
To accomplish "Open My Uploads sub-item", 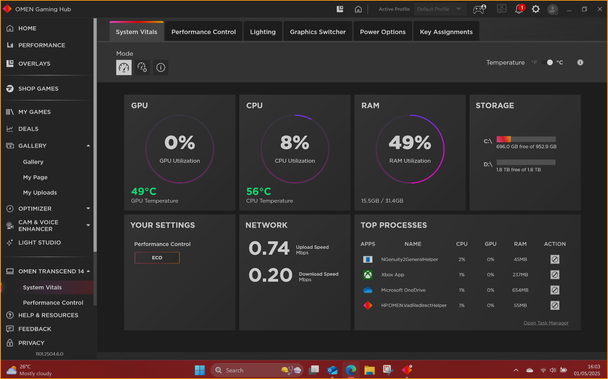I will 40,193.
